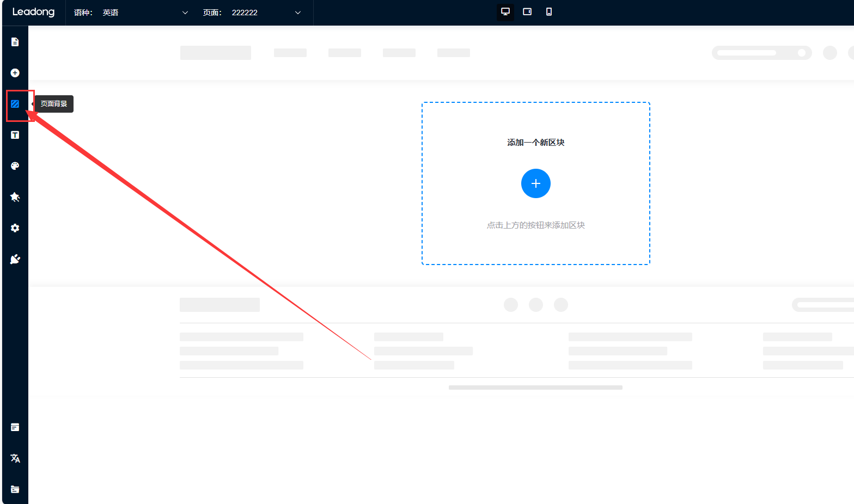Click the blue plus button to add block
Screen dimensions: 854x504
pyautogui.click(x=536, y=183)
